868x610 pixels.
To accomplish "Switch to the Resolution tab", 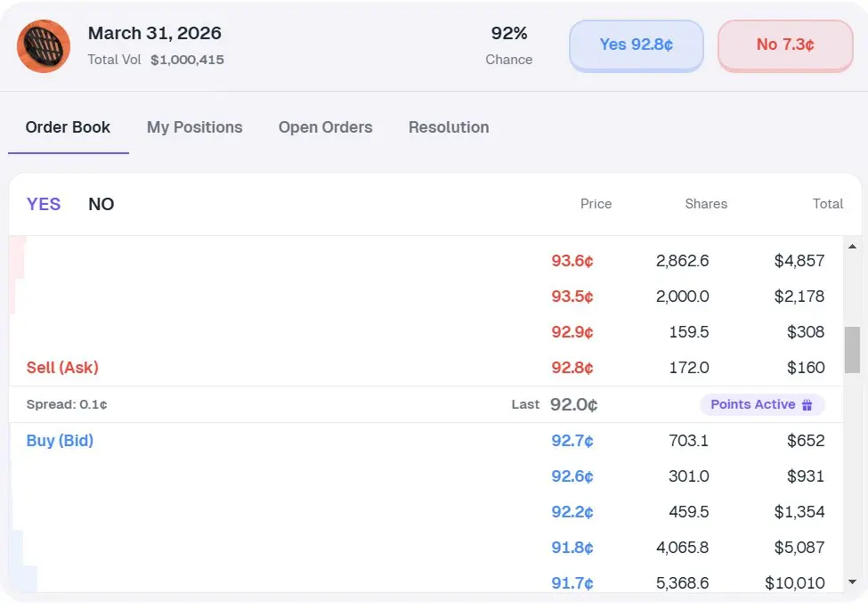I will click(449, 127).
